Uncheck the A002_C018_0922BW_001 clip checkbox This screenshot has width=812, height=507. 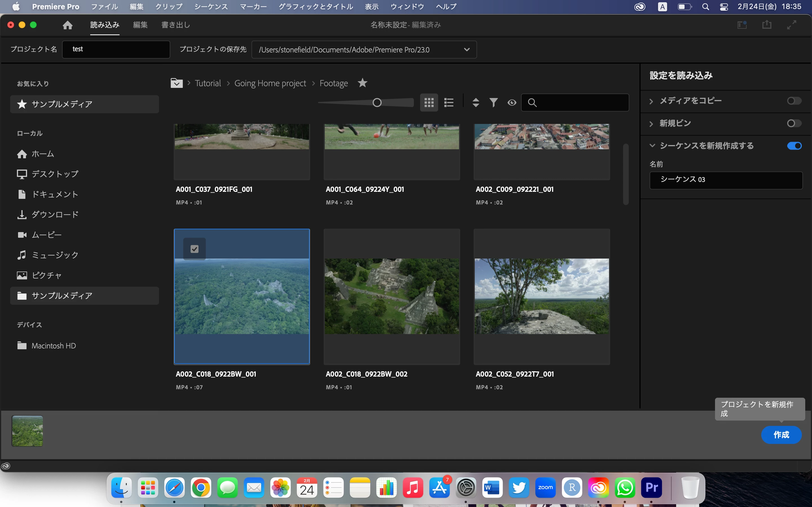click(x=195, y=249)
